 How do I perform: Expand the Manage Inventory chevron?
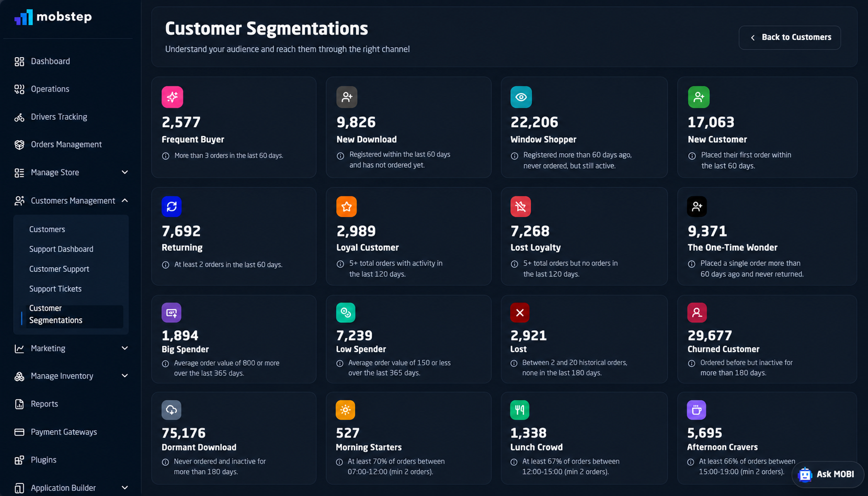point(124,376)
